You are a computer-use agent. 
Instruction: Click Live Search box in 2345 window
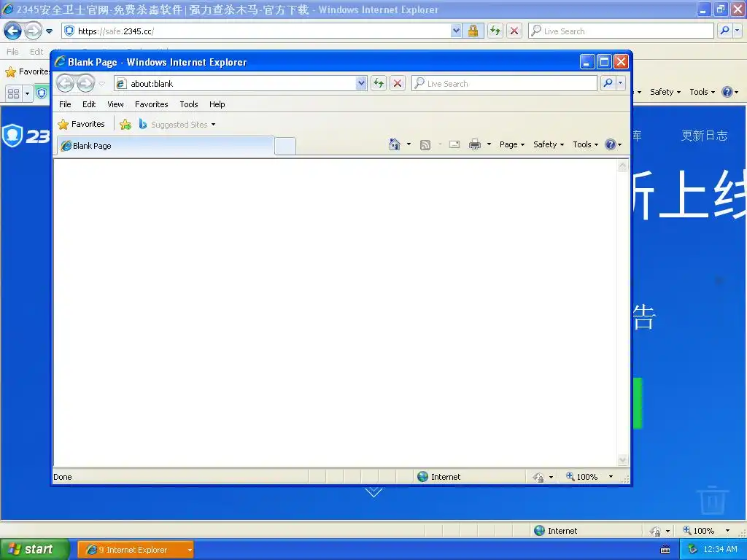coord(621,31)
